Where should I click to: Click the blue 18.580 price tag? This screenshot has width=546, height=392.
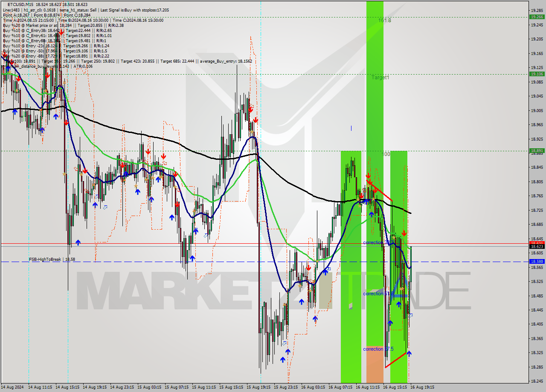pos(537,261)
